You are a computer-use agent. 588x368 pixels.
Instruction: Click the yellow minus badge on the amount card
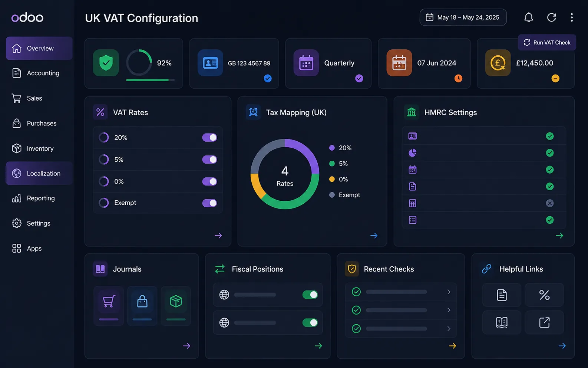pyautogui.click(x=555, y=78)
